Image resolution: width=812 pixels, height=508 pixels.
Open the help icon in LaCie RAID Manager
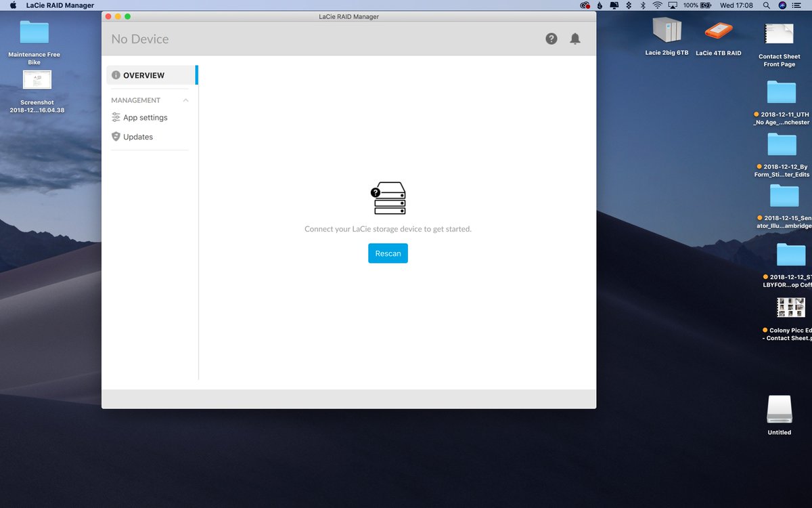coord(551,39)
